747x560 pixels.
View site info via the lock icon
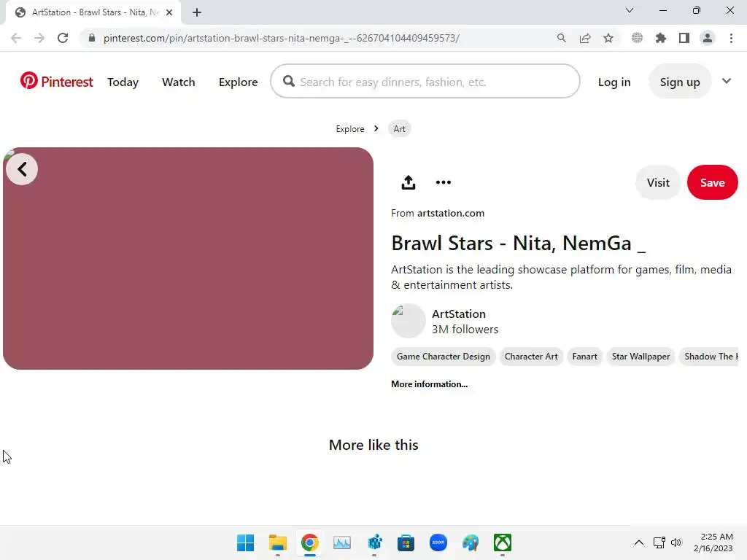pos(92,38)
